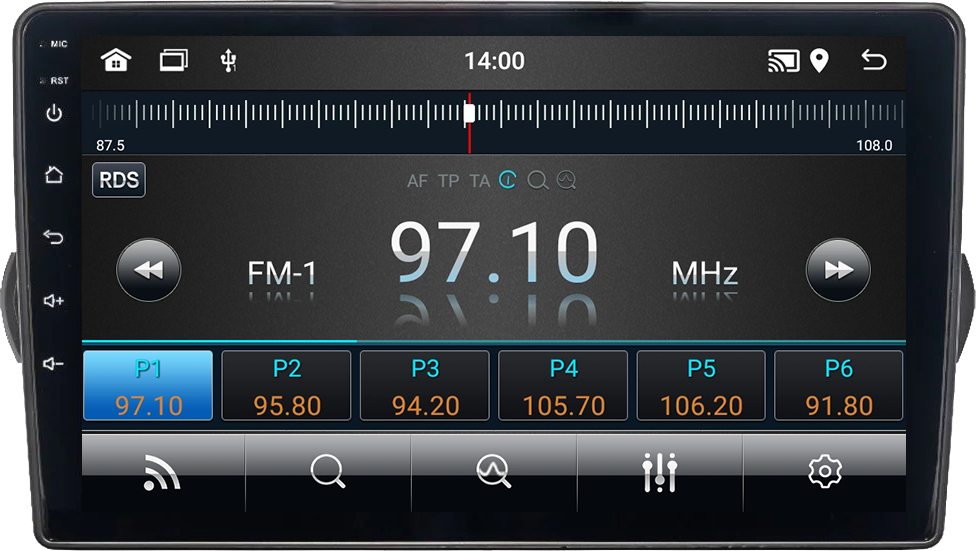
Task: Toggle the AF indicator
Action: pyautogui.click(x=417, y=181)
